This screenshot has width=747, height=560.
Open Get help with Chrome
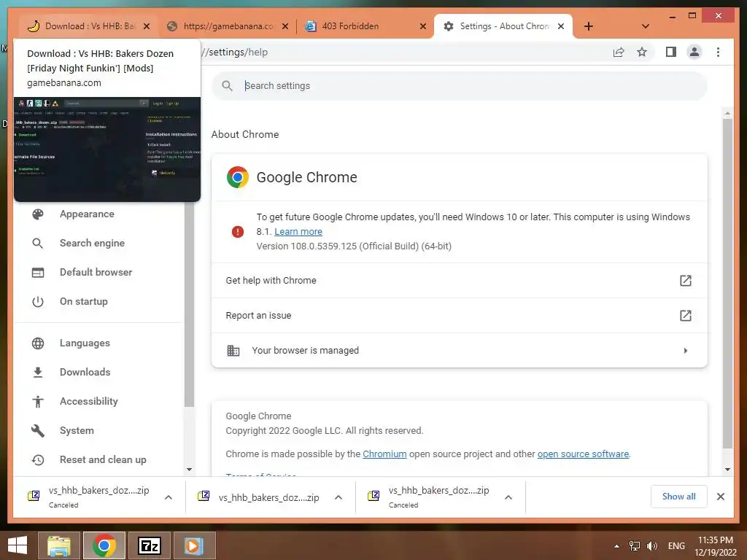tap(460, 281)
